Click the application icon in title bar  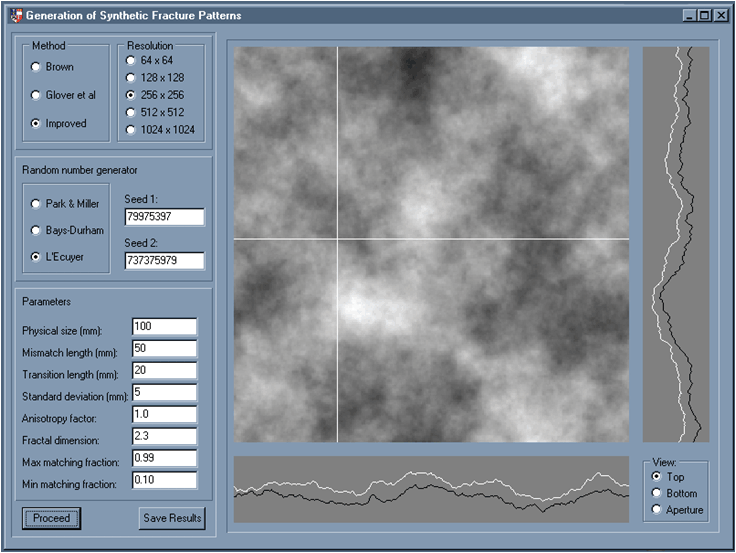[14, 16]
